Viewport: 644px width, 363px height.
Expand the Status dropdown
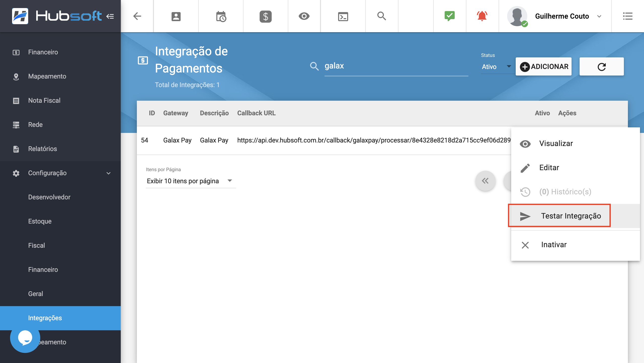509,66
